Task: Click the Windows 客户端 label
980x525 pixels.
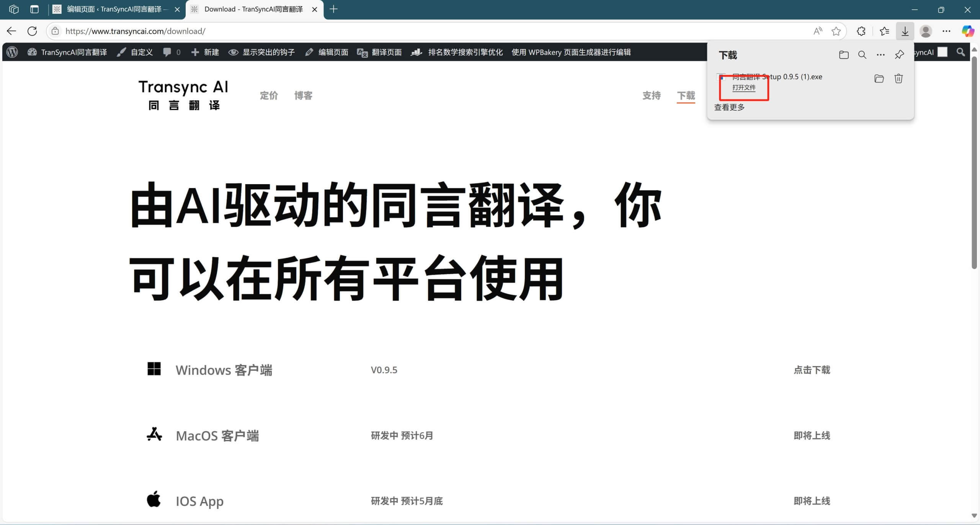Action: click(224, 370)
